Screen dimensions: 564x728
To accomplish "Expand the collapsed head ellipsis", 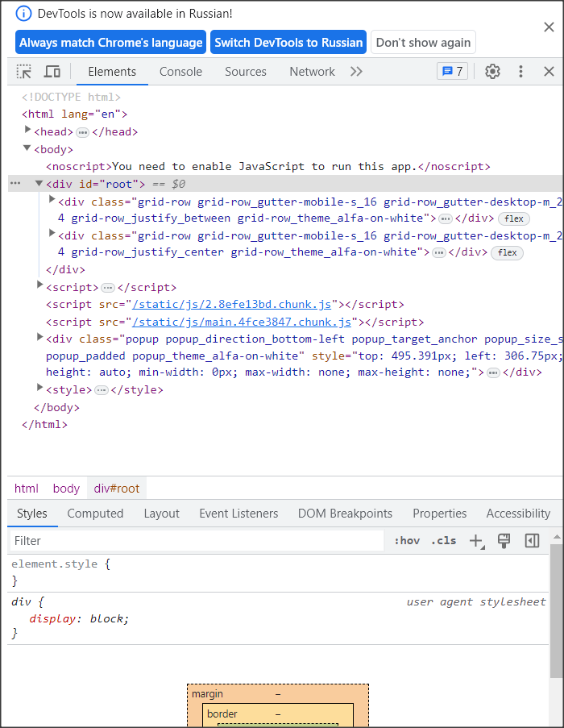I will pos(82,132).
